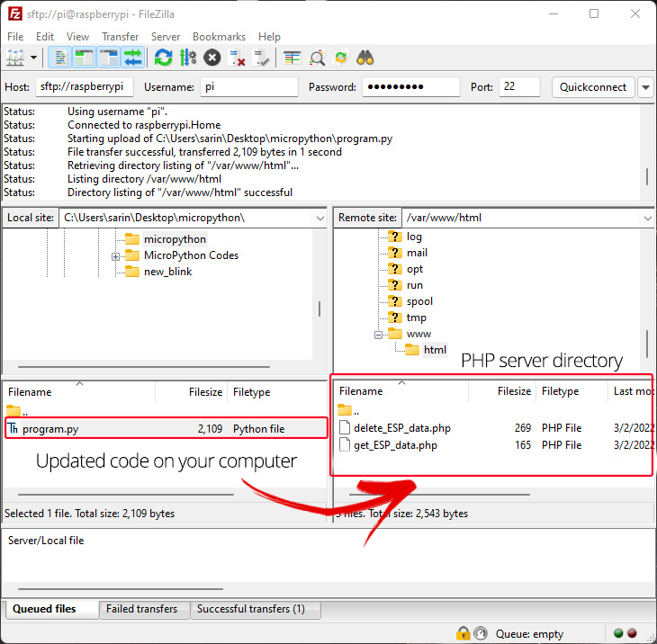657x644 pixels.
Task: Select the remote spool folder
Action: (419, 301)
